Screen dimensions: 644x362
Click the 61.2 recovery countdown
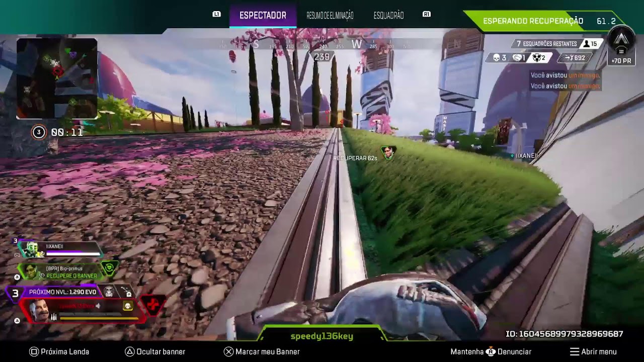tap(606, 21)
